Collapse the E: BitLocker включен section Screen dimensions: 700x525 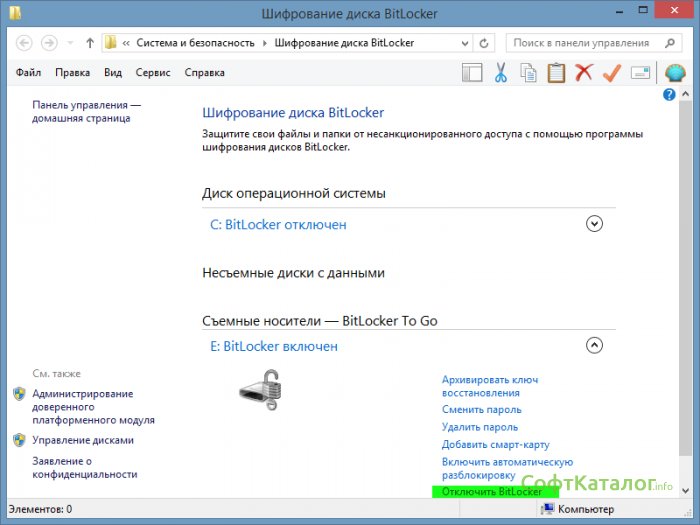pos(594,345)
